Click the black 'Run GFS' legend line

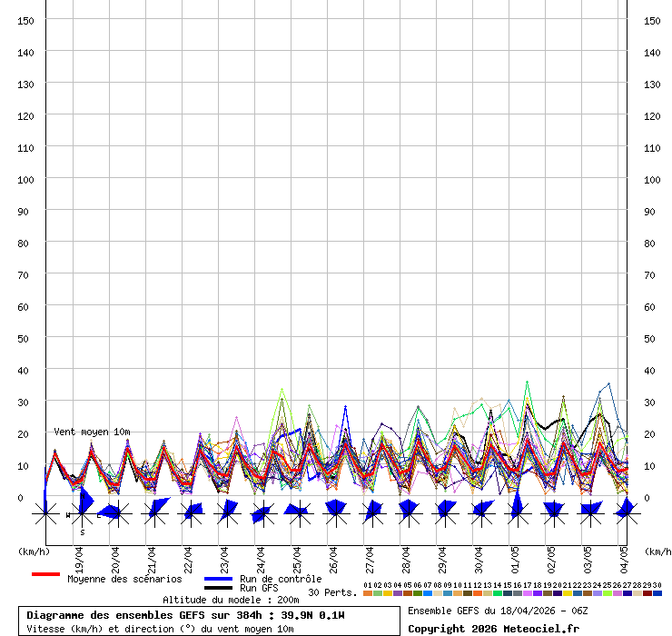click(219, 588)
